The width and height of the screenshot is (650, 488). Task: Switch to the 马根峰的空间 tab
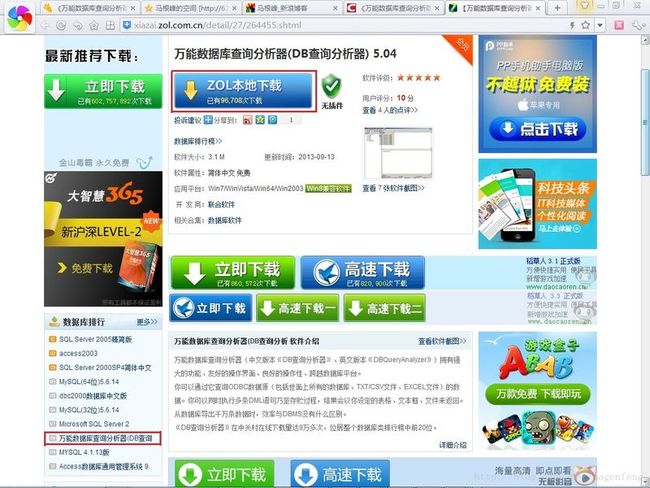191,8
